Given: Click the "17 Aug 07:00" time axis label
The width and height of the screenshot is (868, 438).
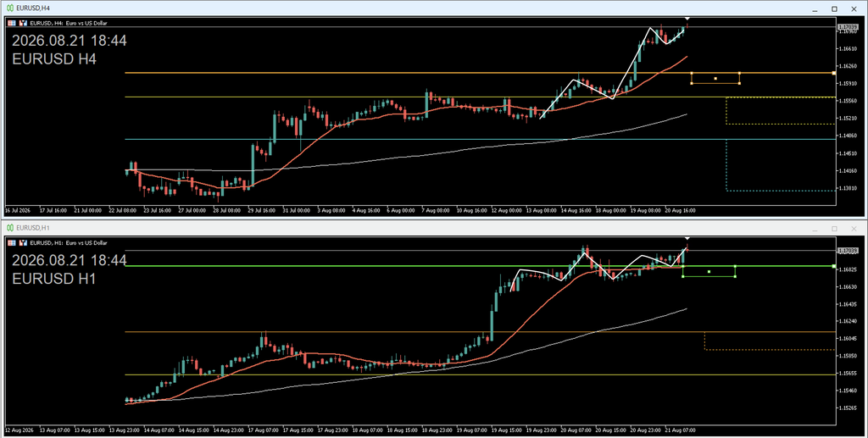Looking at the screenshot, I should (x=265, y=430).
